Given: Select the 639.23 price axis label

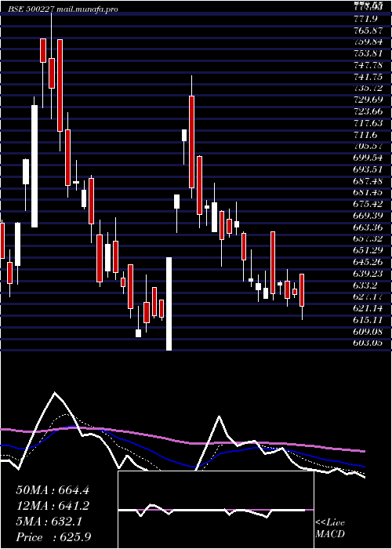Looking at the screenshot, I should coord(368,274).
